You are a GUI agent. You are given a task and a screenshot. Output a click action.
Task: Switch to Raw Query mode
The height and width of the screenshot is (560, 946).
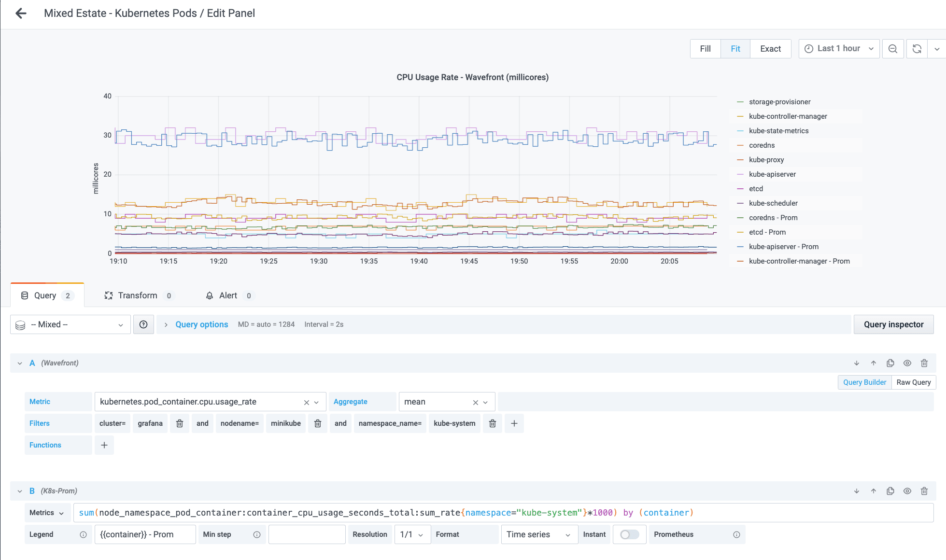pos(913,382)
